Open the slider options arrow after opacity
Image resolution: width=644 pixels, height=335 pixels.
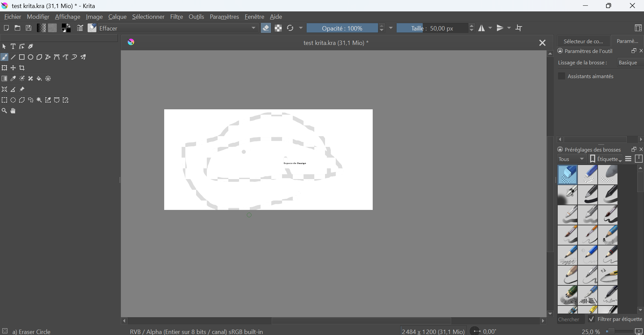(391, 28)
